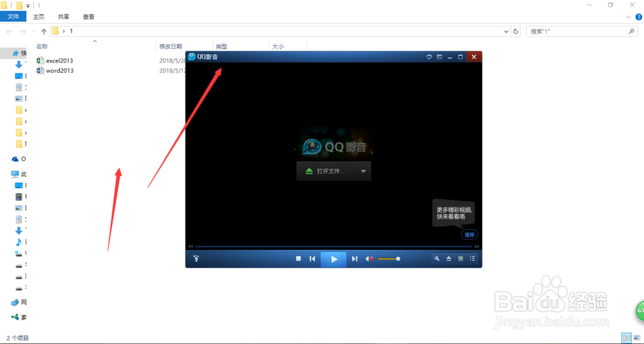Go forward in Explorer navigation
This screenshot has width=644, height=344.
point(23,31)
